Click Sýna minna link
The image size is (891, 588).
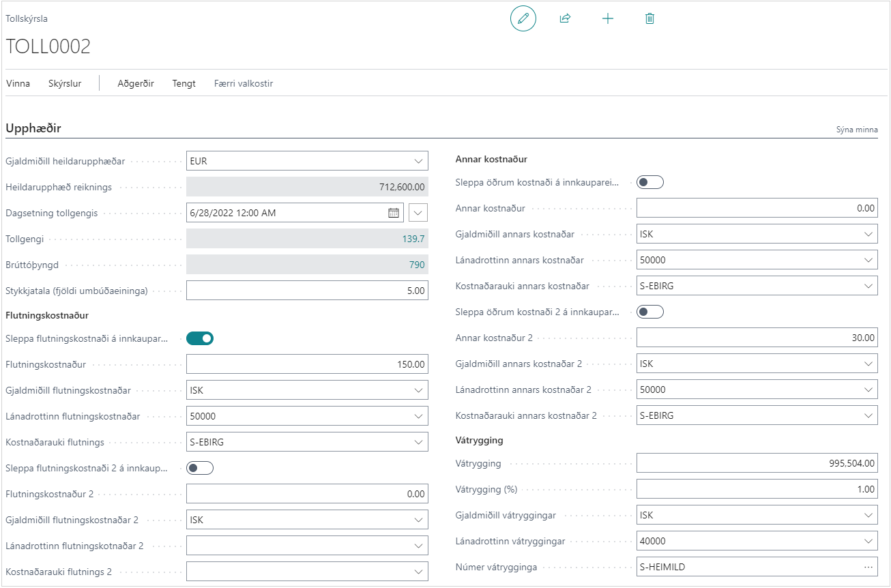857,130
